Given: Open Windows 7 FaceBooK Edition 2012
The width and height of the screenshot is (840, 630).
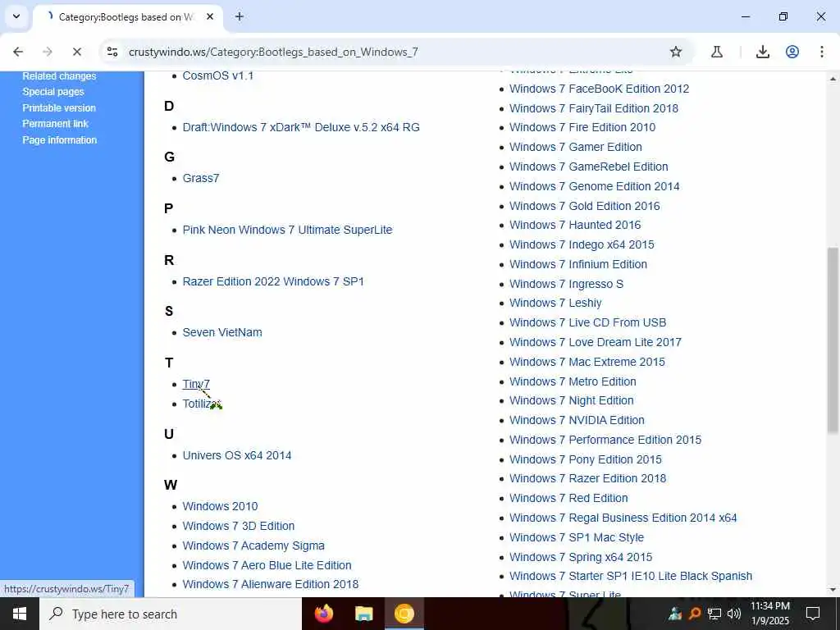Looking at the screenshot, I should tap(599, 89).
